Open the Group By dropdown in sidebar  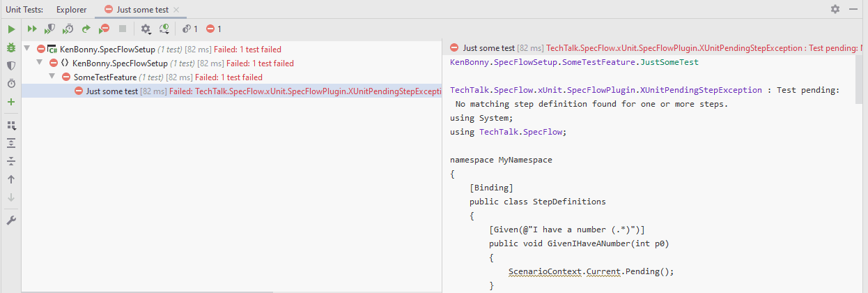click(x=11, y=126)
